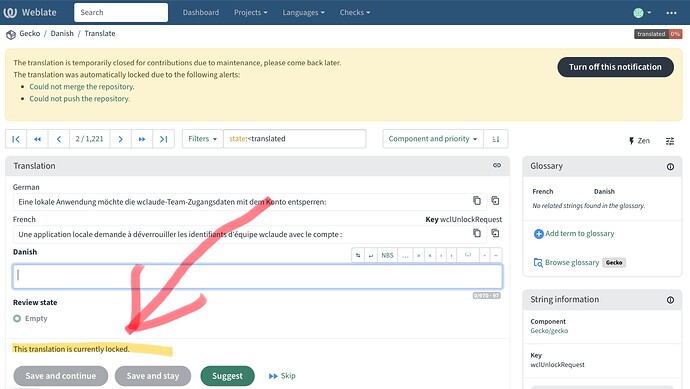
Task: Jump forward several strings with double-right arrow
Action: [142, 139]
